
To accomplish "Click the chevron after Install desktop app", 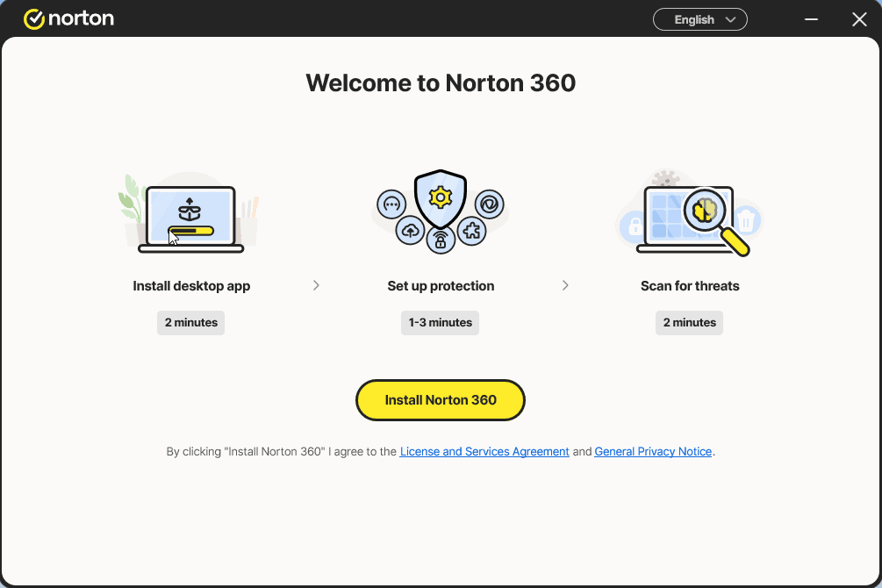I will pyautogui.click(x=316, y=285).
